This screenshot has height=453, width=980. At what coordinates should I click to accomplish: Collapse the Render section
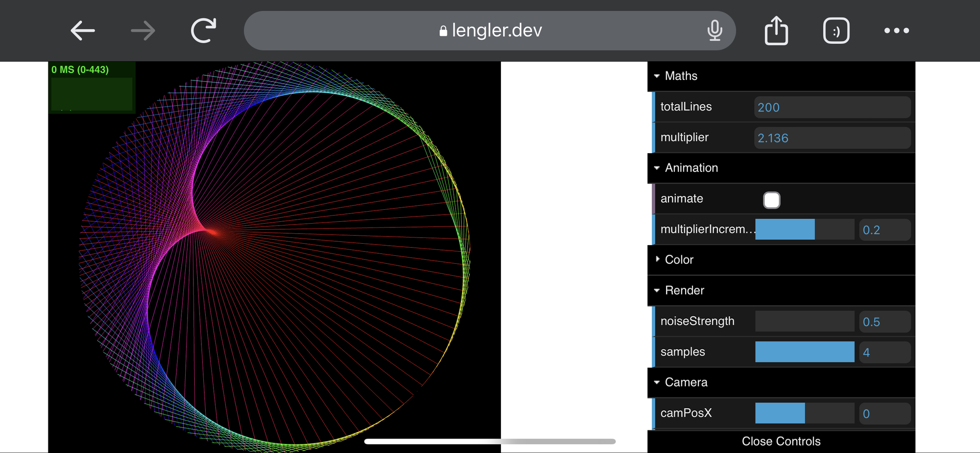coord(684,291)
